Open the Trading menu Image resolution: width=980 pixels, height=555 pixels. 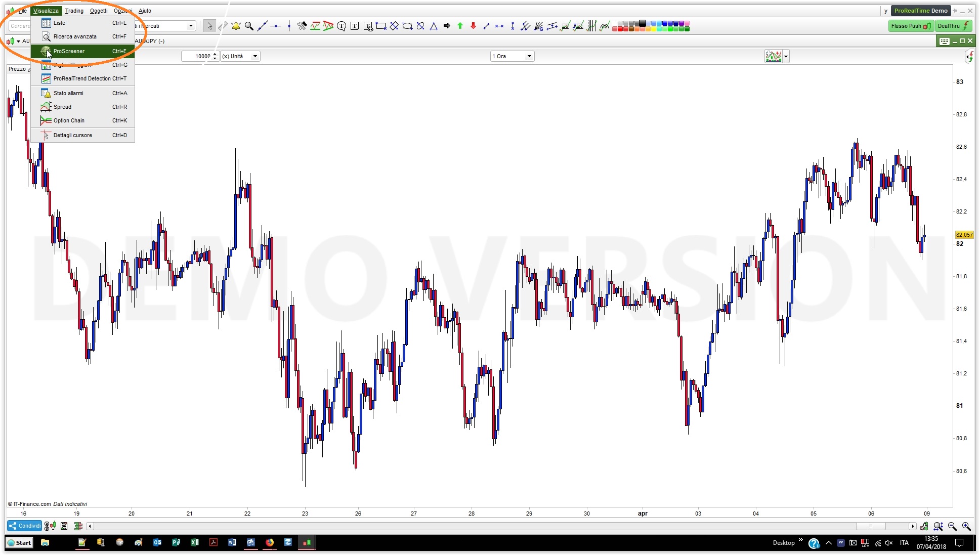pos(74,11)
